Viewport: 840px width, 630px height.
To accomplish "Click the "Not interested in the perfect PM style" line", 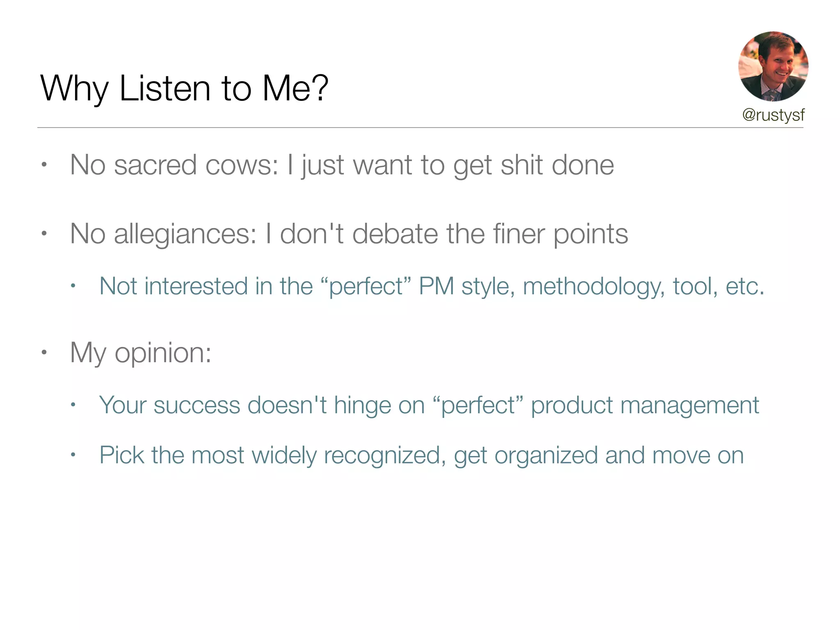I will (x=431, y=286).
